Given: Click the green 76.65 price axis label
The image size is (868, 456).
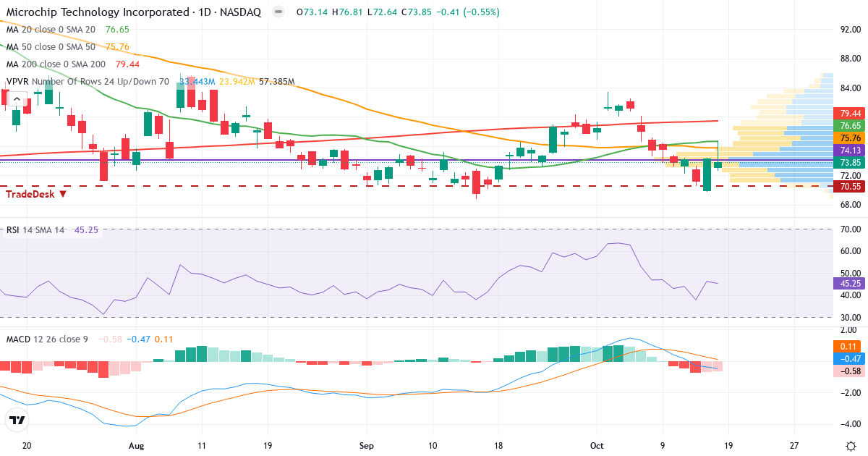Looking at the screenshot, I should (849, 126).
